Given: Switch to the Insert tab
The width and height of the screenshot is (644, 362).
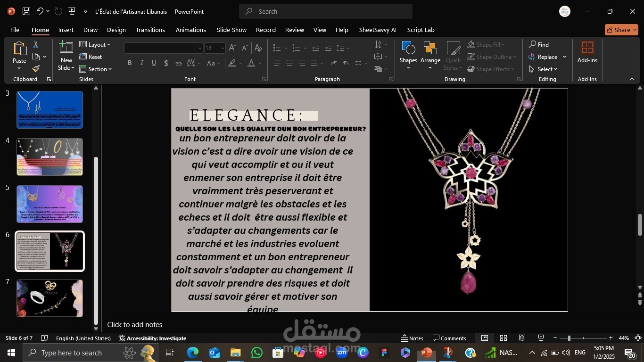Looking at the screenshot, I should tap(66, 30).
